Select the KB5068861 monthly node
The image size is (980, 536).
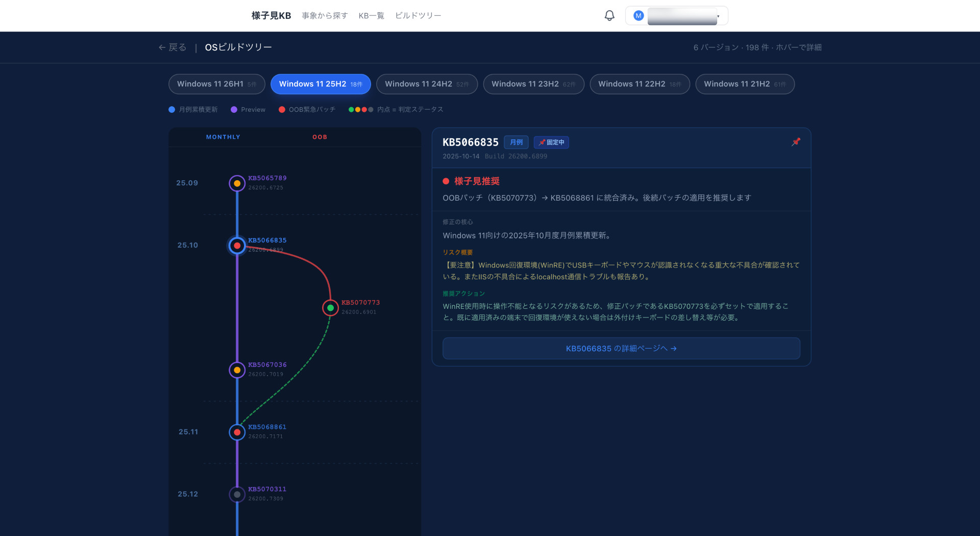[237, 432]
